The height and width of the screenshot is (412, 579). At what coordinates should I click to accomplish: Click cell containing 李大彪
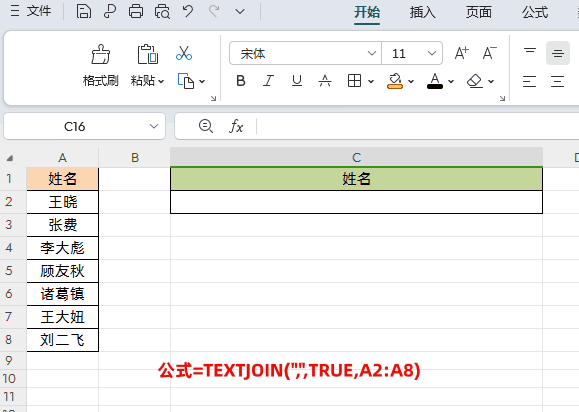tap(62, 248)
